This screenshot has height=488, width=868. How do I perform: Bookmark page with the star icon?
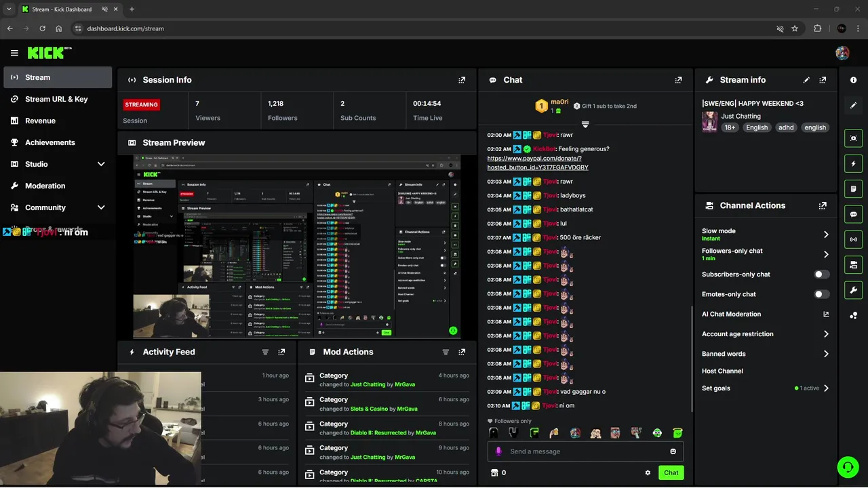click(795, 28)
